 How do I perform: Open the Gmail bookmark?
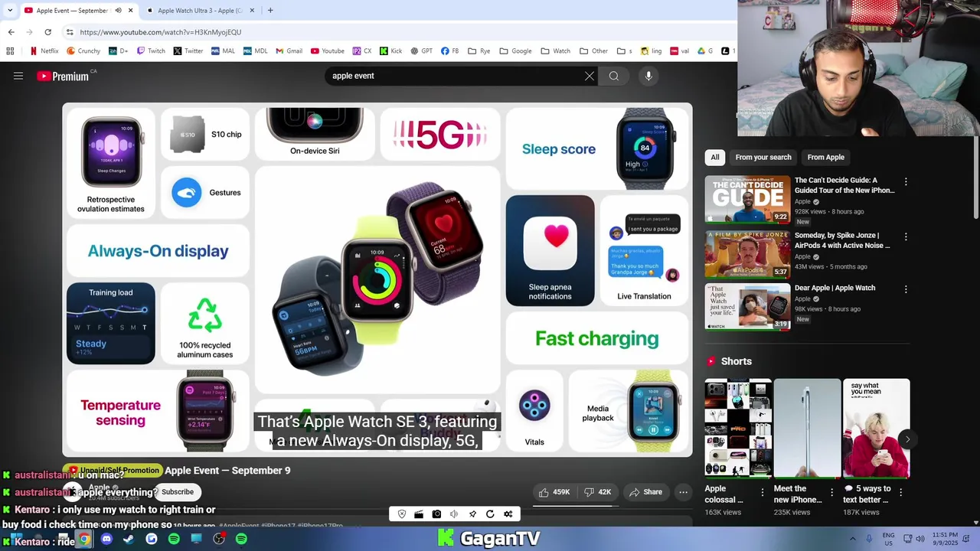(x=289, y=51)
